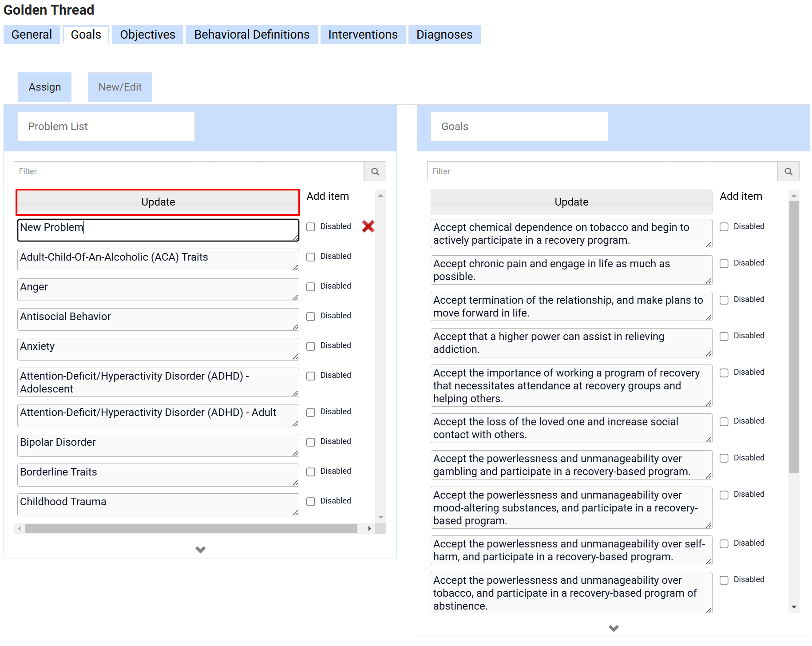Click the Anxiety problem text box
Image resolution: width=812 pixels, height=646 pixels.
[x=158, y=349]
